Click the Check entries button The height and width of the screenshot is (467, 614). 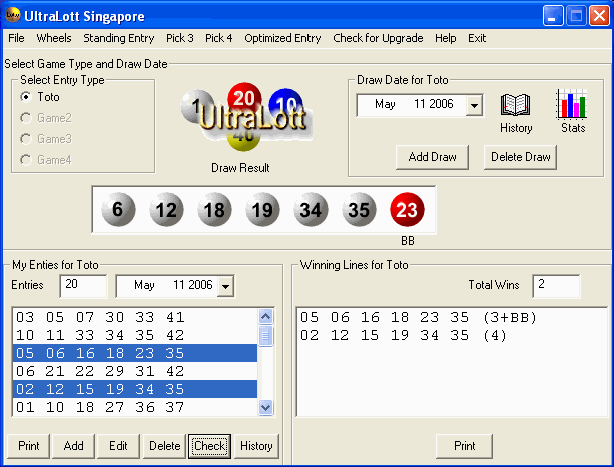209,446
